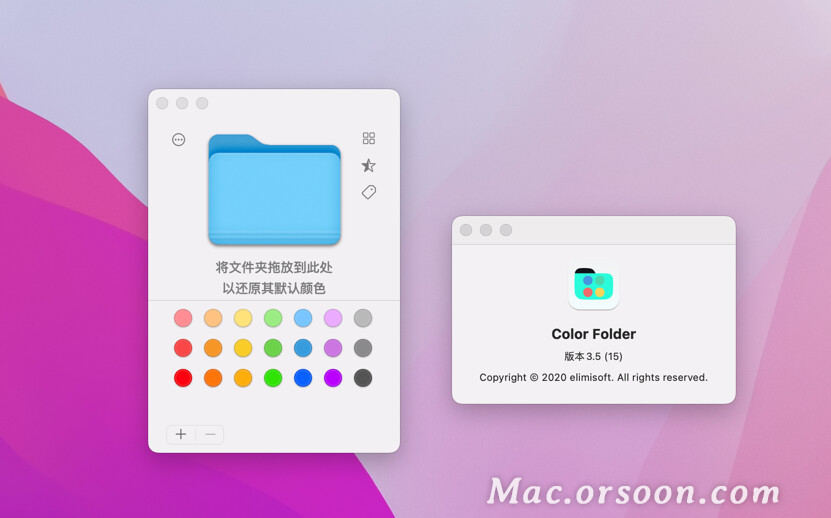This screenshot has width=831, height=518.
Task: Select the pale yellow swatch
Action: pyautogui.click(x=243, y=318)
